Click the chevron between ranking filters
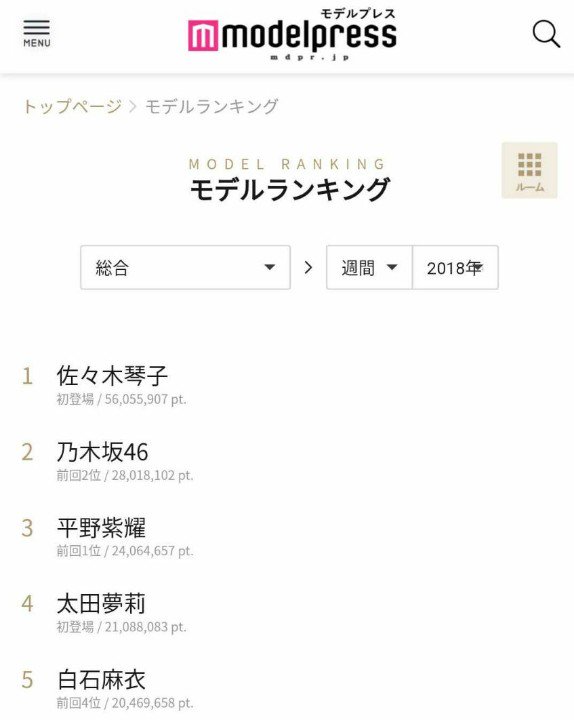 point(308,267)
